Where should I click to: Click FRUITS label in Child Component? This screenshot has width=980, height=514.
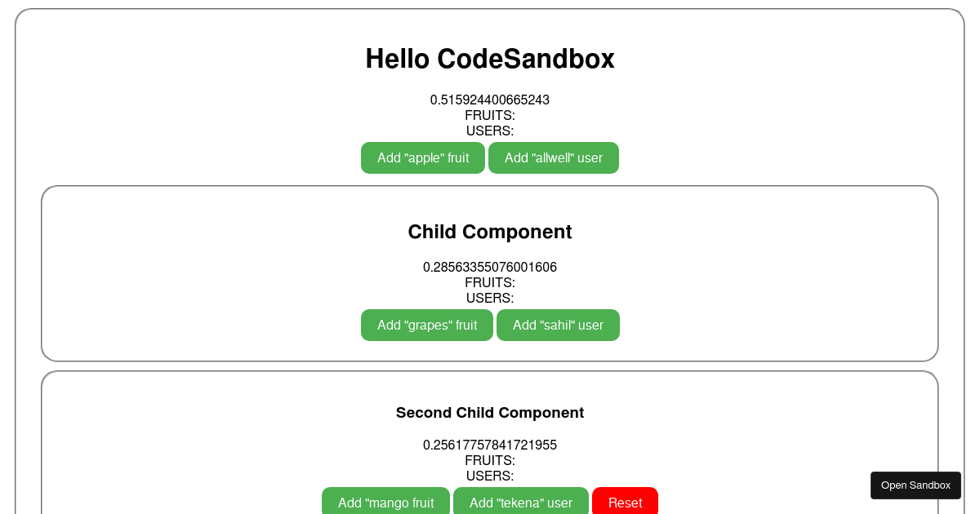click(x=490, y=282)
